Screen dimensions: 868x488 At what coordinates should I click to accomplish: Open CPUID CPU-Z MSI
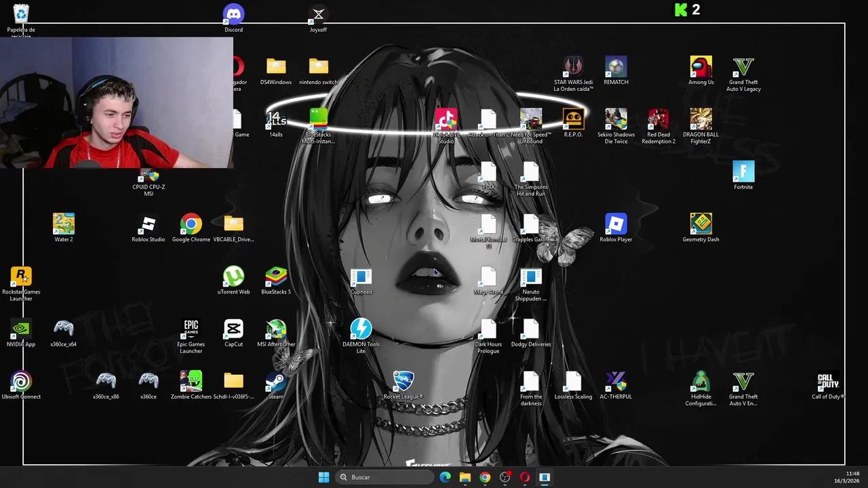pos(149,184)
